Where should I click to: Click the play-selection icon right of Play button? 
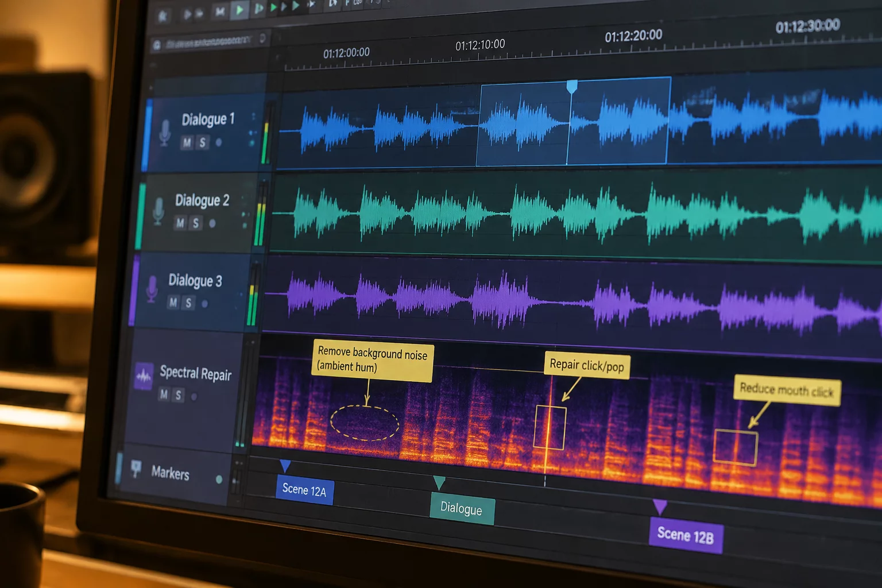(x=259, y=8)
